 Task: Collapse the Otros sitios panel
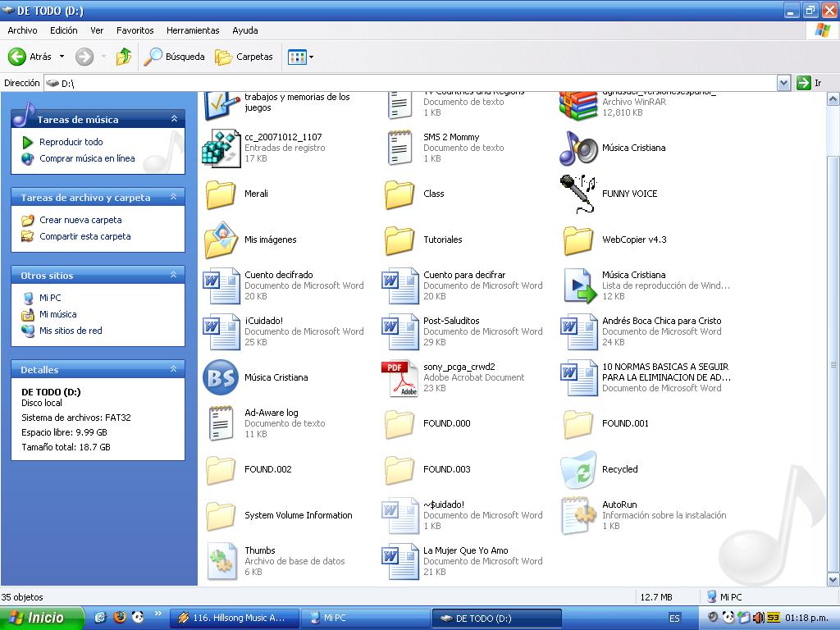[x=174, y=275]
